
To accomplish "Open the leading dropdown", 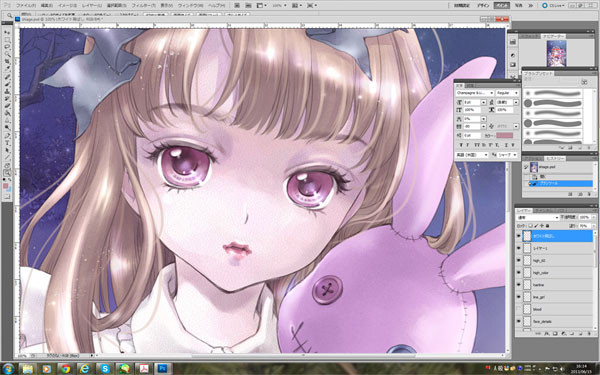I will point(516,103).
